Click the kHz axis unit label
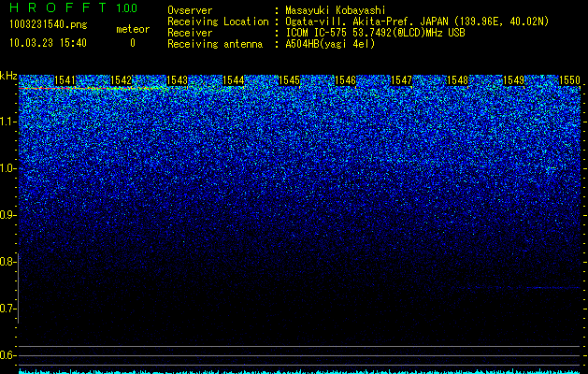This screenshot has width=588, height=374. pyautogui.click(x=8, y=76)
